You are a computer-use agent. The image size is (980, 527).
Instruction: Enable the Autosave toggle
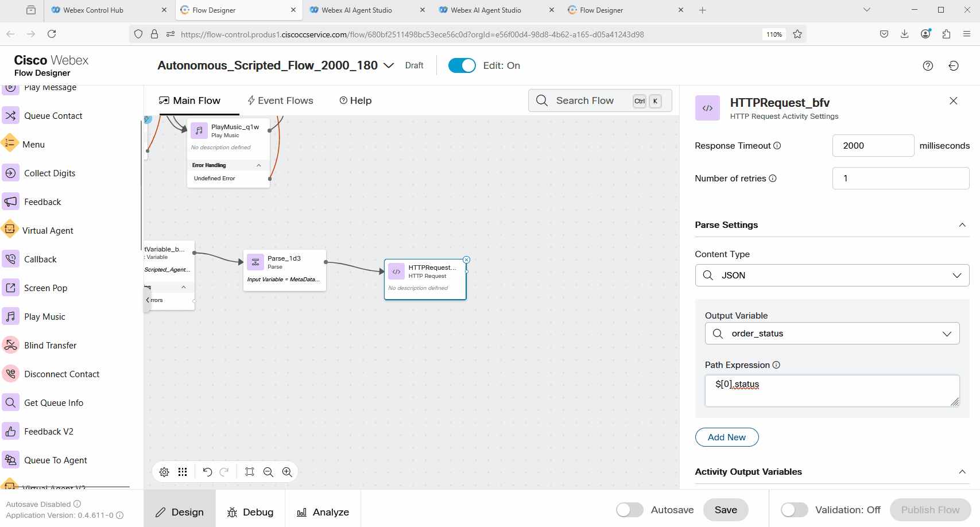point(629,510)
